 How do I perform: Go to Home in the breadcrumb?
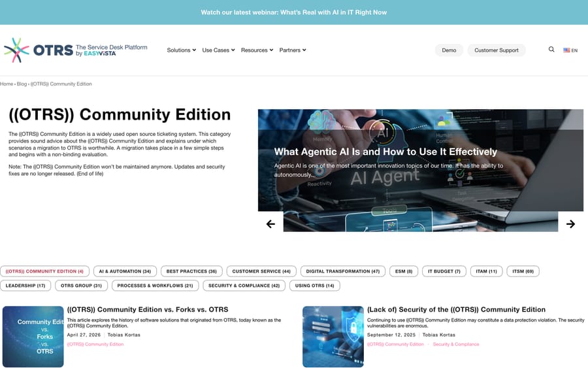click(7, 84)
